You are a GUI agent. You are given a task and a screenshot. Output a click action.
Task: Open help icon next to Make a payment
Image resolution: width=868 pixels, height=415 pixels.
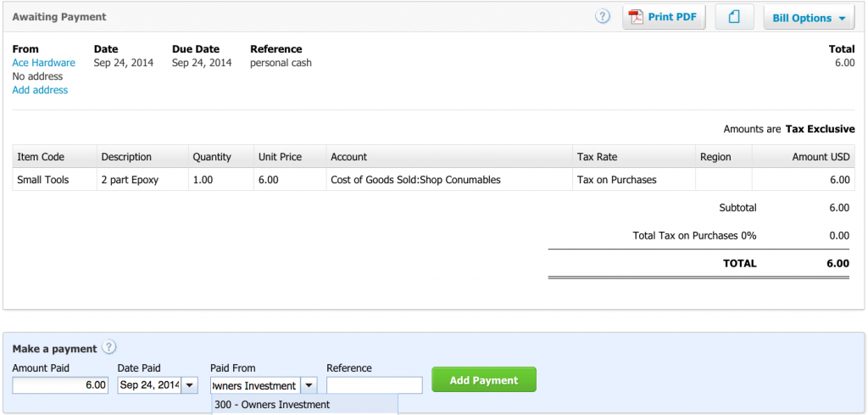[109, 347]
